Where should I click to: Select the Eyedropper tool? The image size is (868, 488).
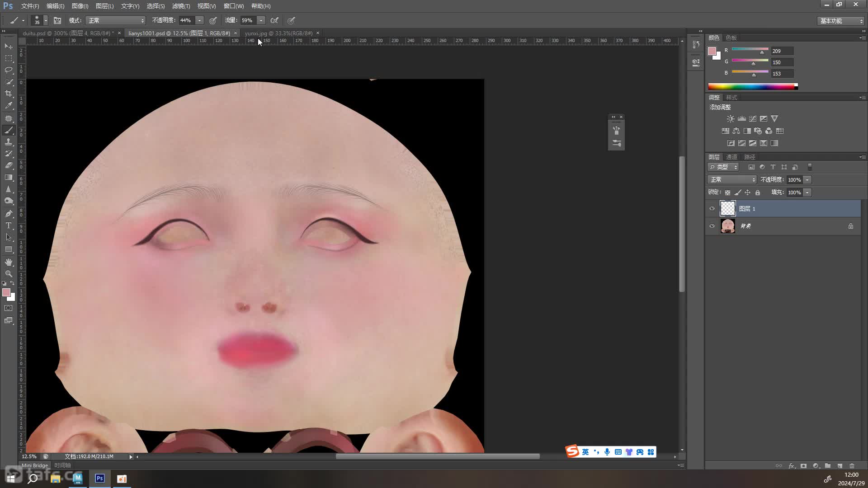[x=9, y=106]
